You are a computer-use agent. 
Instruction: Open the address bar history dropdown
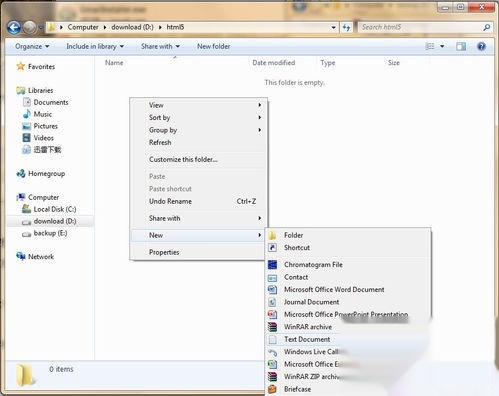[333, 27]
